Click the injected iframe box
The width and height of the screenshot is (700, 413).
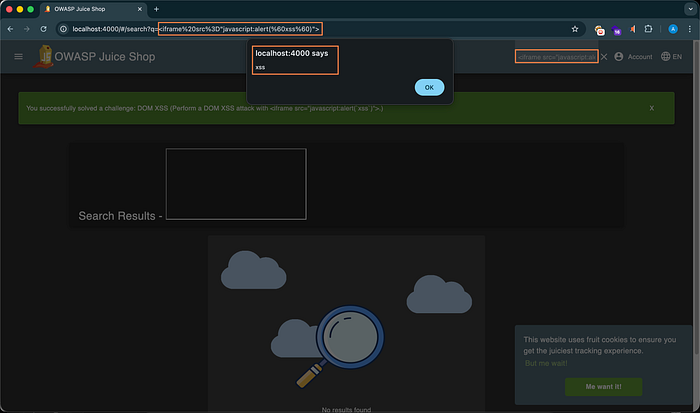[236, 184]
